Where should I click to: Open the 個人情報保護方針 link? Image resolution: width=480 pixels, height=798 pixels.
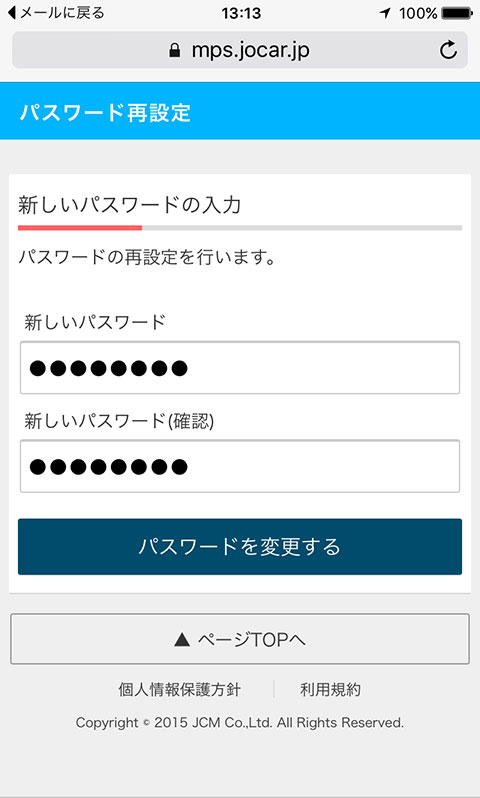coord(180,690)
